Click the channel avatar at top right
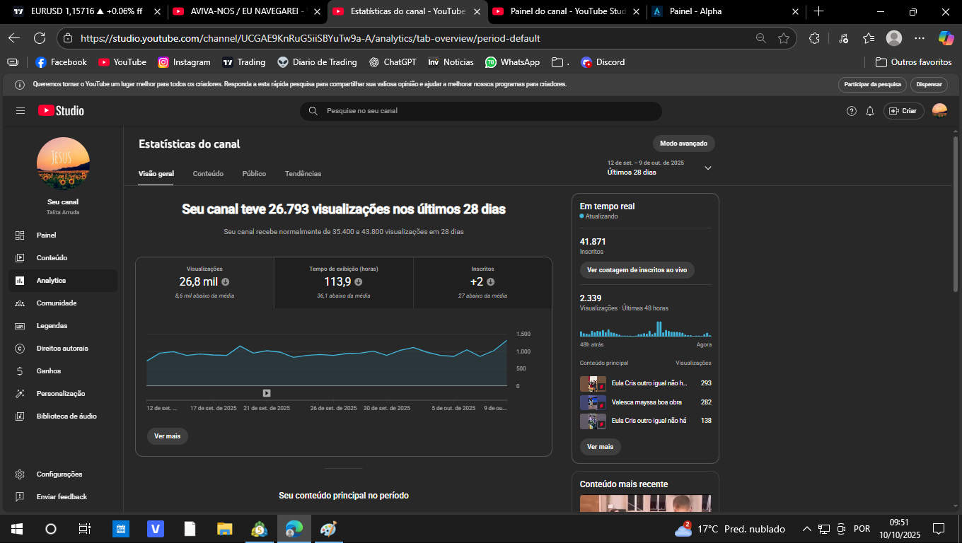962x560 pixels. [939, 111]
